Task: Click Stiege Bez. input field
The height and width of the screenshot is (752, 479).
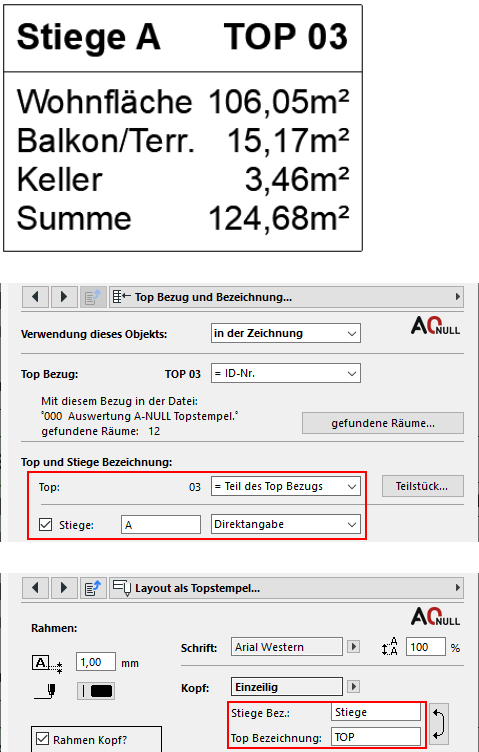Action: (375, 712)
